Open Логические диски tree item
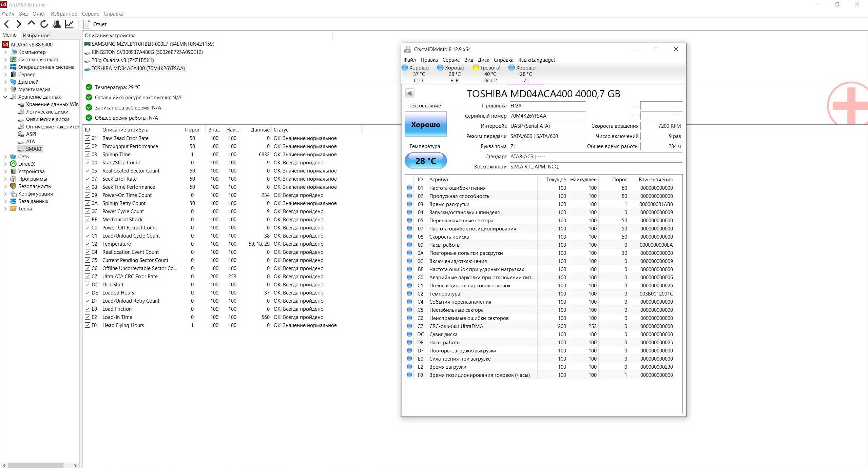The height and width of the screenshot is (468, 868). [x=43, y=112]
